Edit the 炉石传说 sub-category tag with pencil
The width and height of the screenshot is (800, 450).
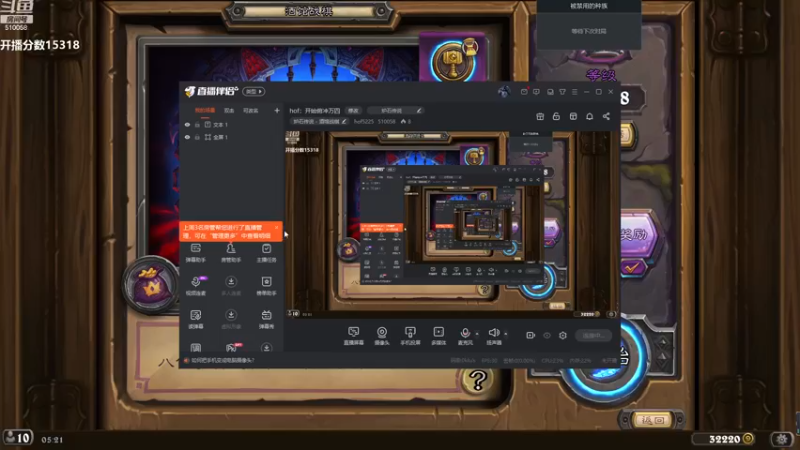(320, 121)
